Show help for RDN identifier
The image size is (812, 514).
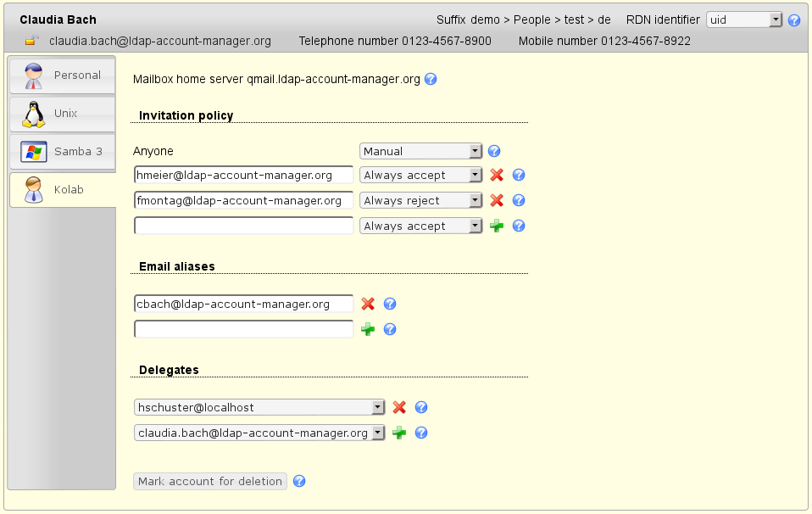tap(794, 20)
